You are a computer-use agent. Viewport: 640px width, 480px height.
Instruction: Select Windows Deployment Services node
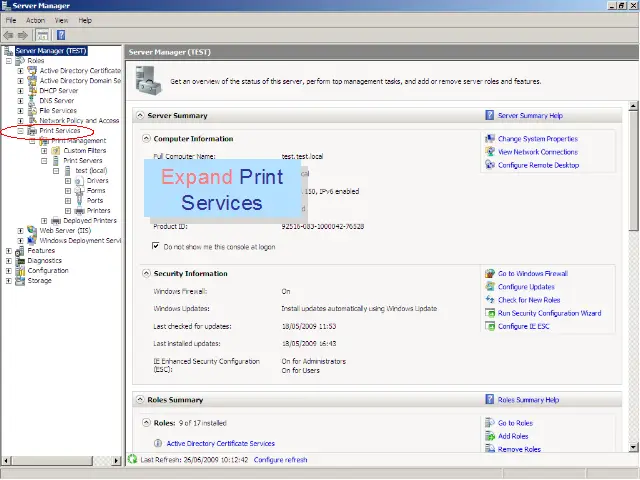coord(80,241)
